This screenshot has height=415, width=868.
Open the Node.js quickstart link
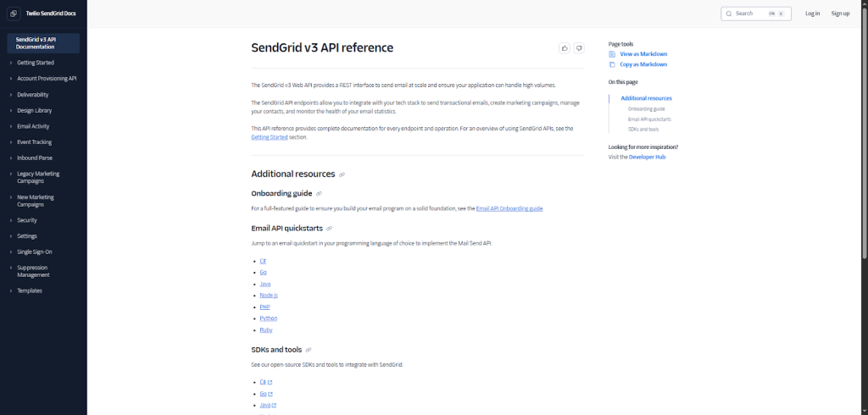(268, 295)
